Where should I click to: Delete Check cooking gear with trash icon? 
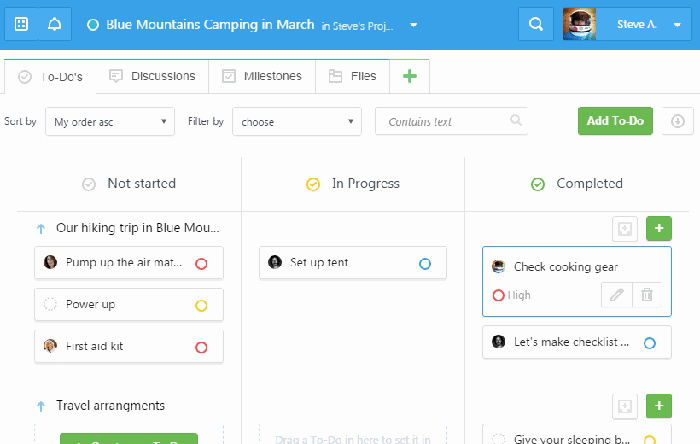point(647,295)
